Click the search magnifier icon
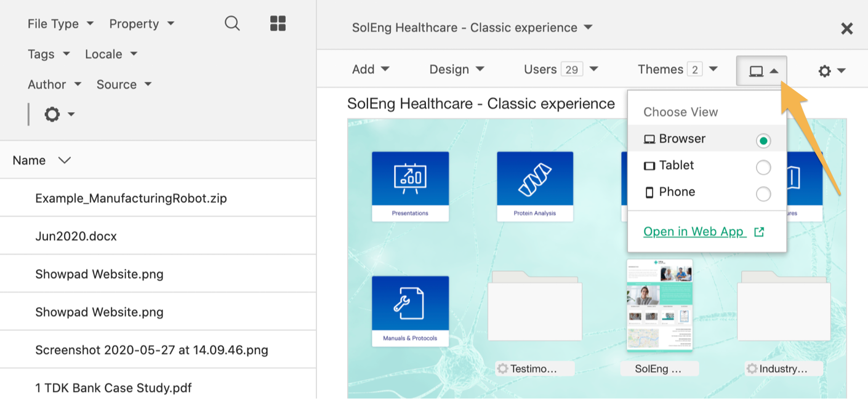Screen dimensions: 868x418 (x=232, y=24)
